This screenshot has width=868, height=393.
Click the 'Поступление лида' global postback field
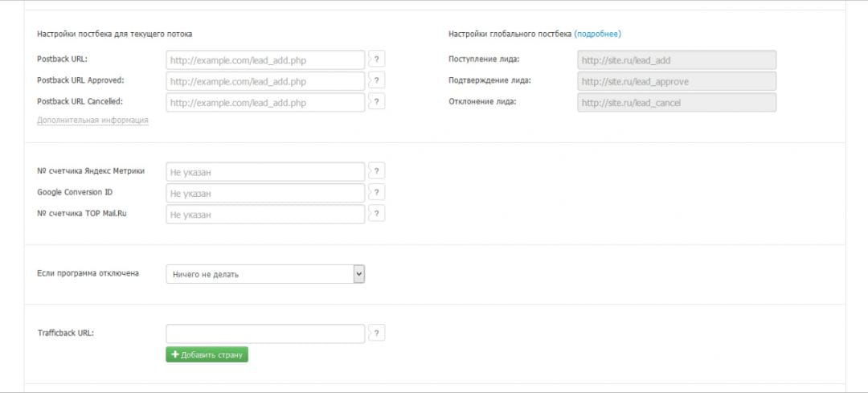pos(676,60)
